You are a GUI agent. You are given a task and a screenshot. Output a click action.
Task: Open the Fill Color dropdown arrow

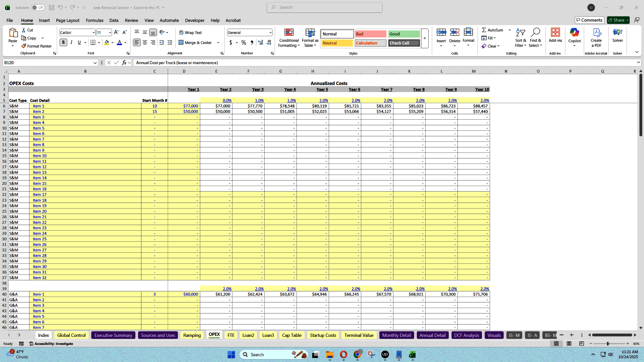(x=113, y=43)
